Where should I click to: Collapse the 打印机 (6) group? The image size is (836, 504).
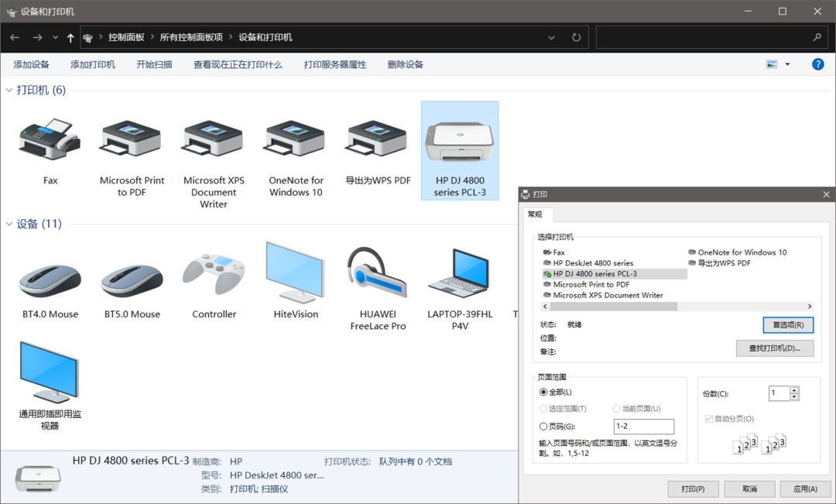[x=9, y=90]
